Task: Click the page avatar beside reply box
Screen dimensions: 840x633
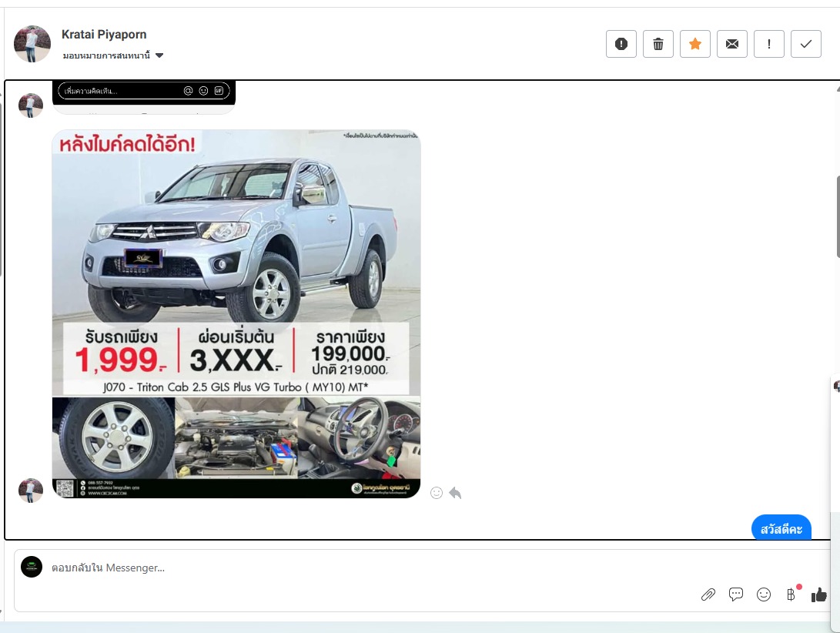Action: (x=32, y=567)
